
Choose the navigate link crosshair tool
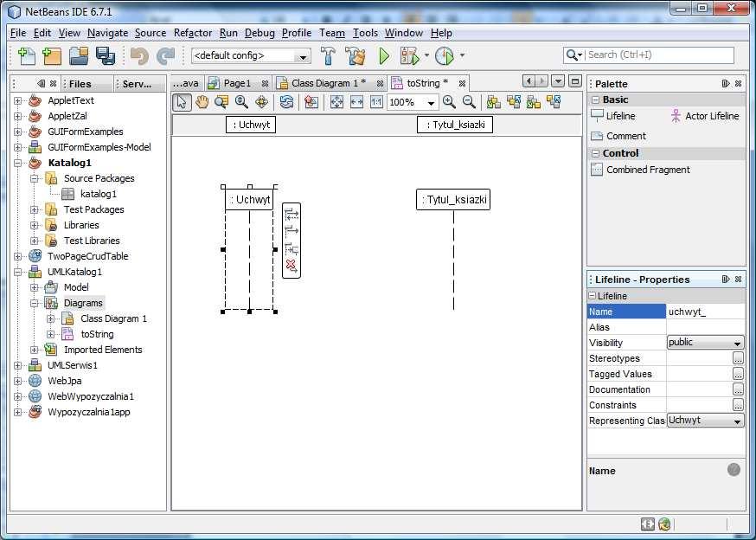(x=261, y=102)
